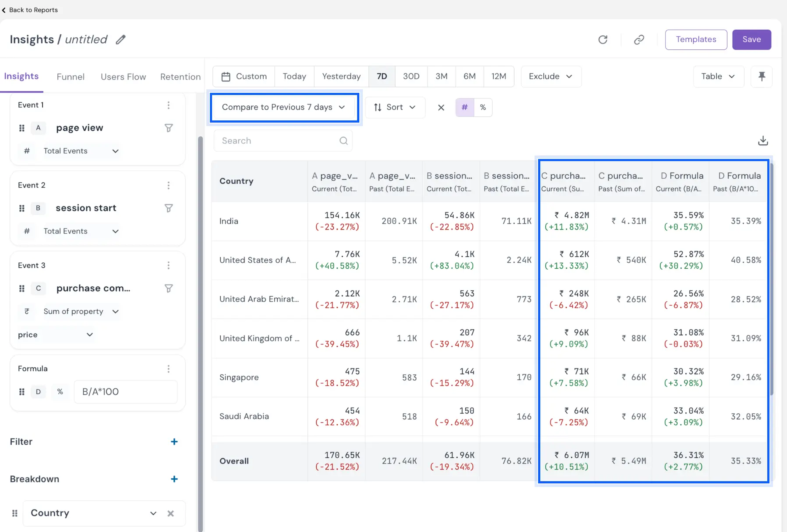
Task: Switch to the Insights tab
Action: click(x=21, y=76)
